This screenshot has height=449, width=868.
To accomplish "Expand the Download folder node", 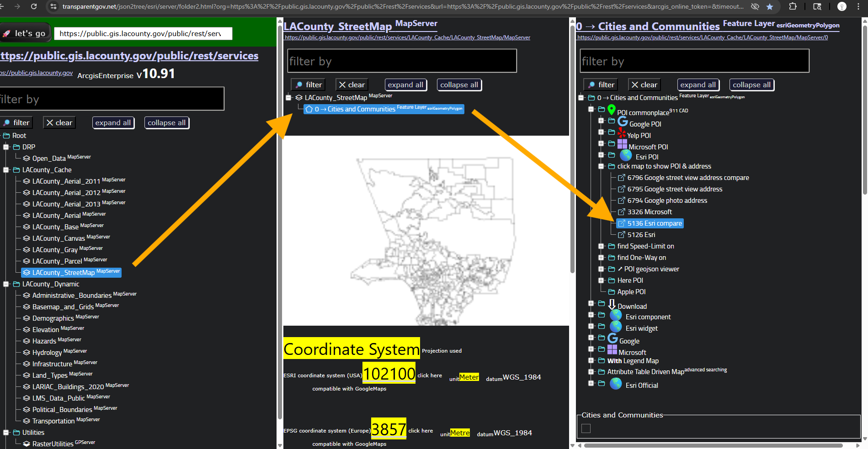I will coord(591,303).
